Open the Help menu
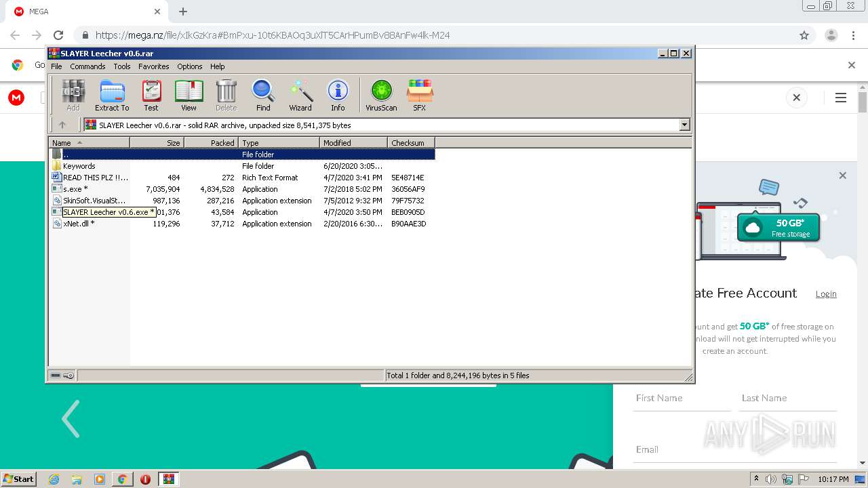Image resolution: width=868 pixels, height=488 pixels. 217,66
